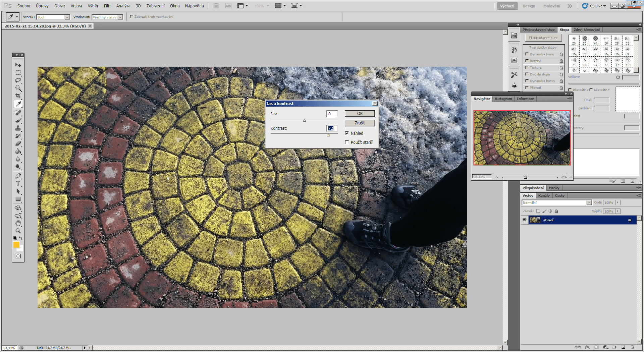Image resolution: width=644 pixels, height=352 pixels.
Task: Switch to the Kanály tab
Action: 544,195
